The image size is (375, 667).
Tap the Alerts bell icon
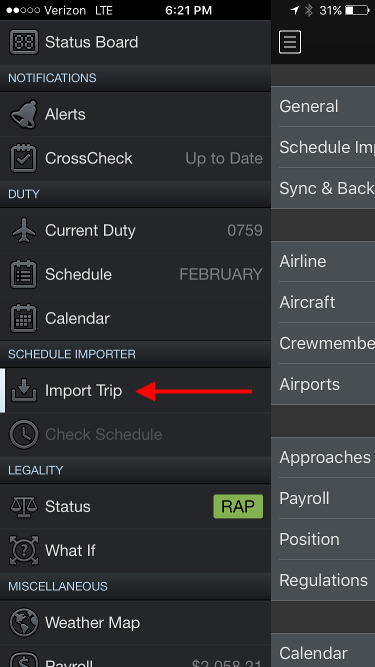pos(24,114)
